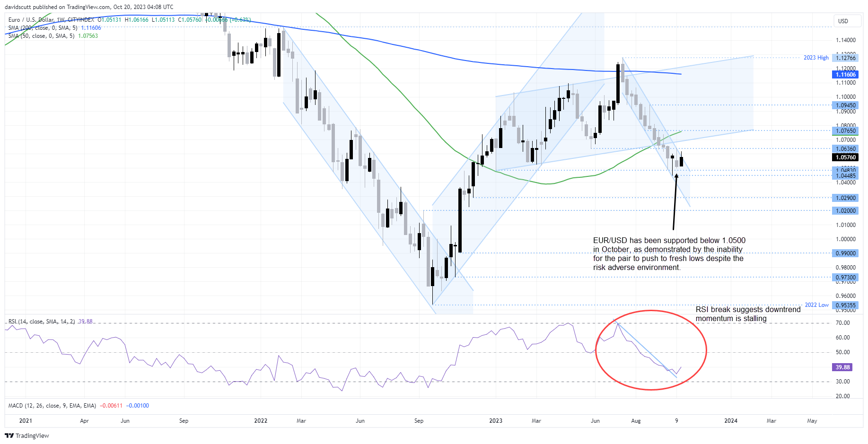
Task: Click the 0.97300 price level tag
Action: click(x=846, y=278)
